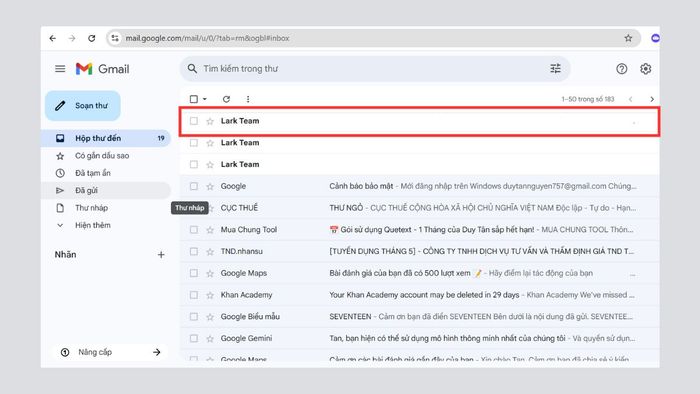Check the Google Gemini email
The width and height of the screenshot is (700, 394).
tap(194, 339)
